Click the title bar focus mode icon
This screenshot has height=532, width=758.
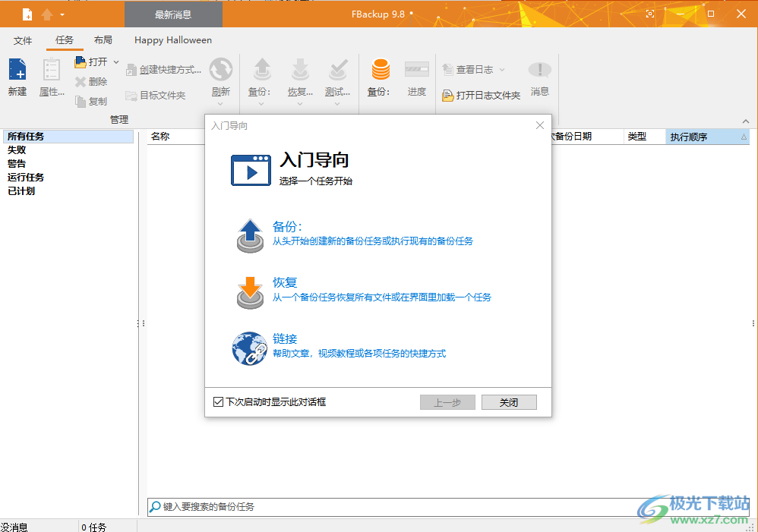pos(650,14)
